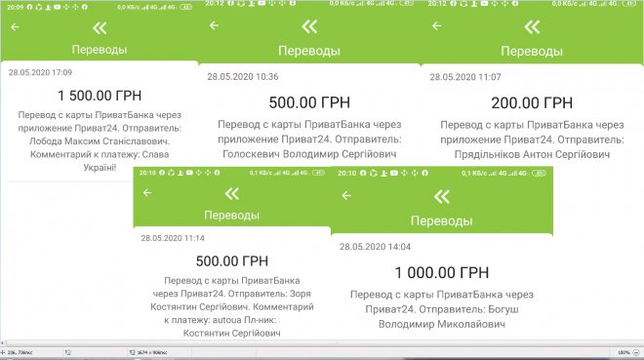Image resolution: width=644 pixels, height=360 pixels.
Task: Click the comment line ending with Слава
Action: point(100,154)
